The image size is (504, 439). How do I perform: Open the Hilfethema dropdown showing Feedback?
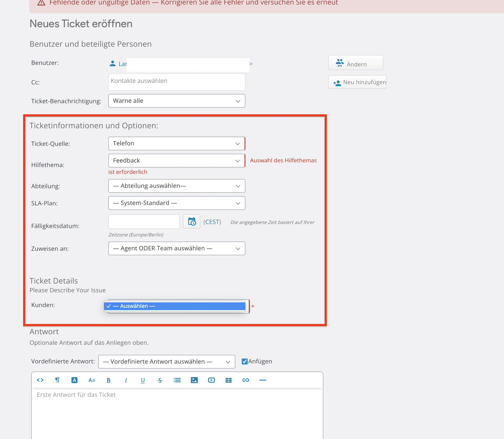tap(177, 160)
